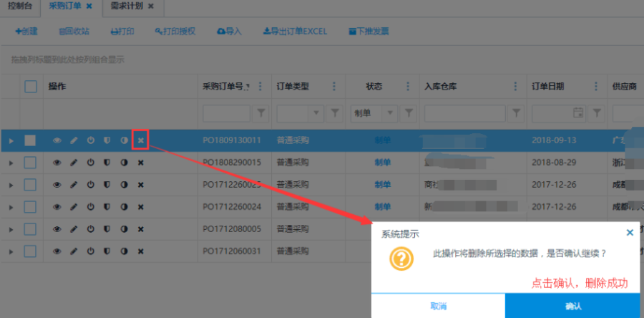The height and width of the screenshot is (318, 644).
Task: Click the shield icon for order PO1712080005
Action: pos(107,229)
